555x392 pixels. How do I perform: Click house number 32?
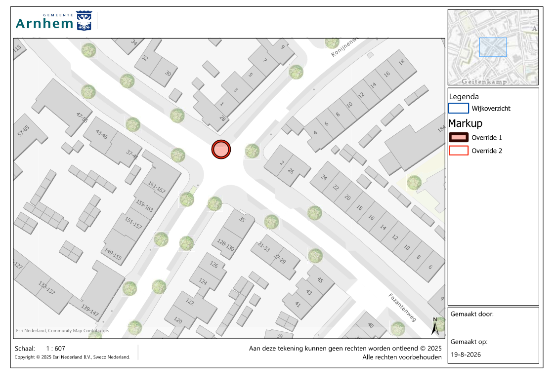point(145,58)
